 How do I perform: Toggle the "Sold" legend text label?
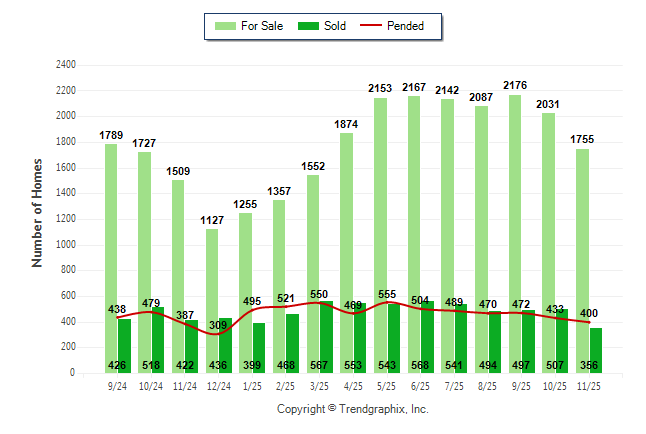point(335,26)
